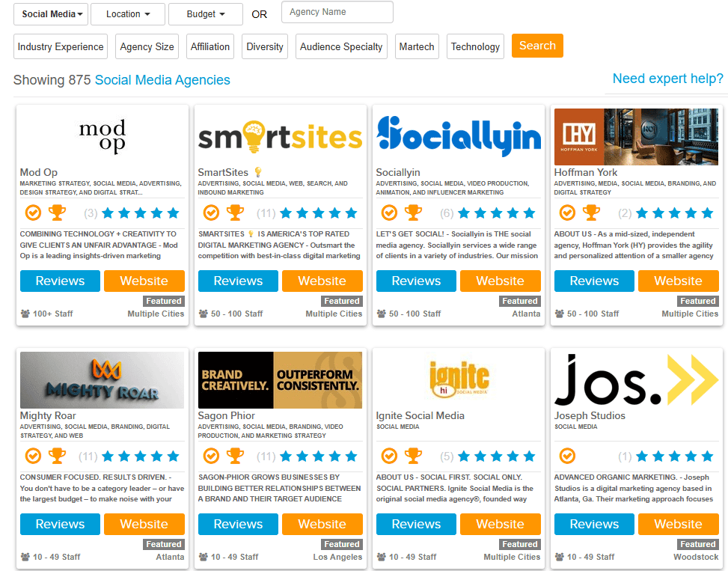Visit SmartSites Website
This screenshot has height=571, width=728.
tap(322, 281)
